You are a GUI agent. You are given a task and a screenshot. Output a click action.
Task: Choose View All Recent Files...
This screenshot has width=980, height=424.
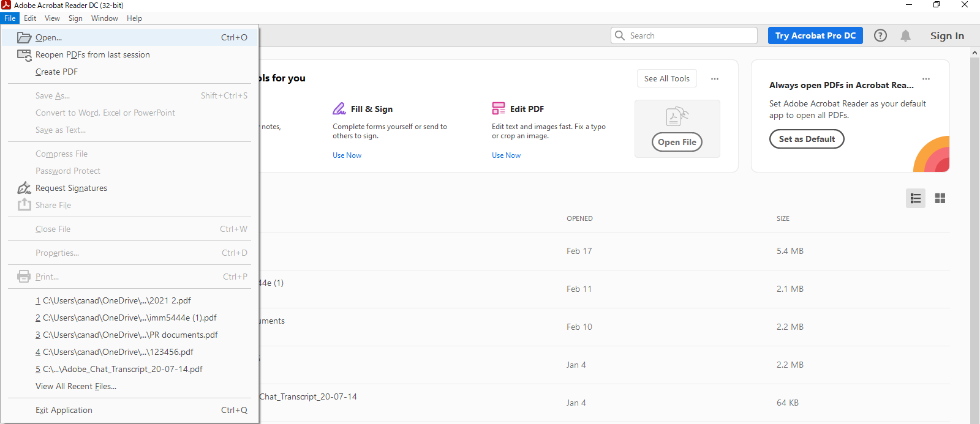coord(130,386)
